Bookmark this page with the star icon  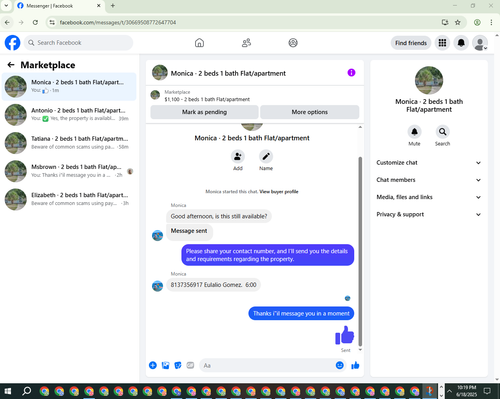click(x=458, y=22)
